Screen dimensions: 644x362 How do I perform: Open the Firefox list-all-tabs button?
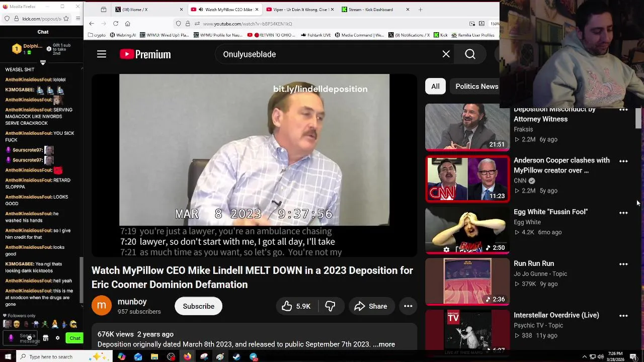(x=103, y=10)
